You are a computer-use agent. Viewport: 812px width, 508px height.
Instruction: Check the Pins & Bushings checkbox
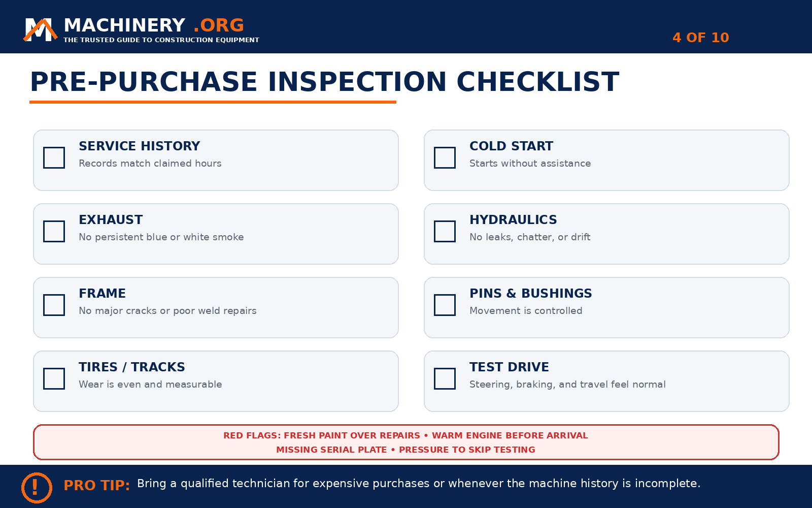click(445, 305)
